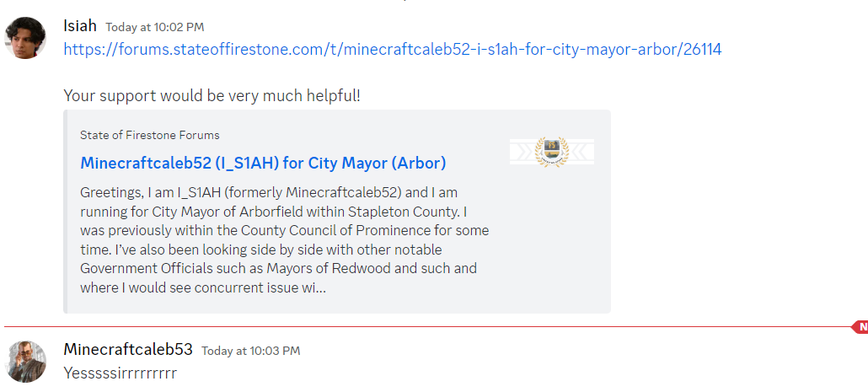The width and height of the screenshot is (868, 392).
Task: Open Minecraftcaleb53's profile avatar picture
Action: (25, 362)
